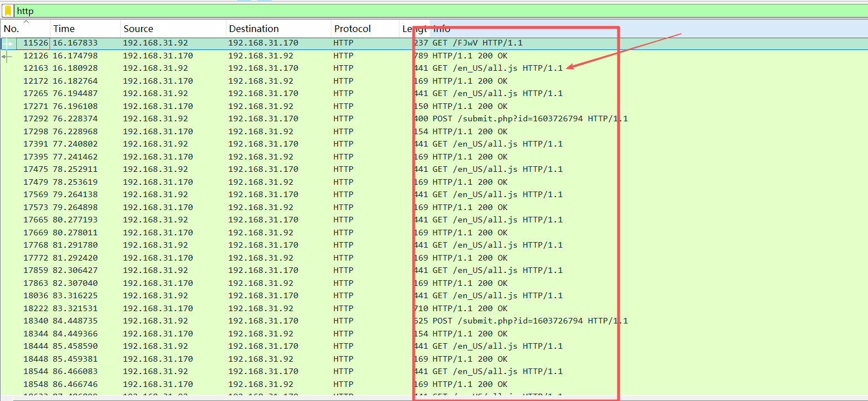
Task: Select packet number 17475
Action: 36,169
